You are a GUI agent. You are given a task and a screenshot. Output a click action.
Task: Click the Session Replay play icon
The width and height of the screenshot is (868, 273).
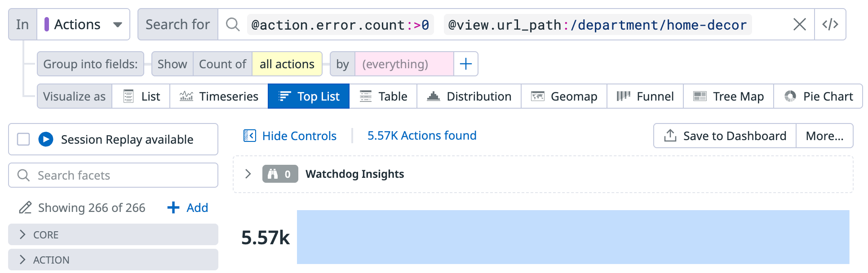pos(46,139)
